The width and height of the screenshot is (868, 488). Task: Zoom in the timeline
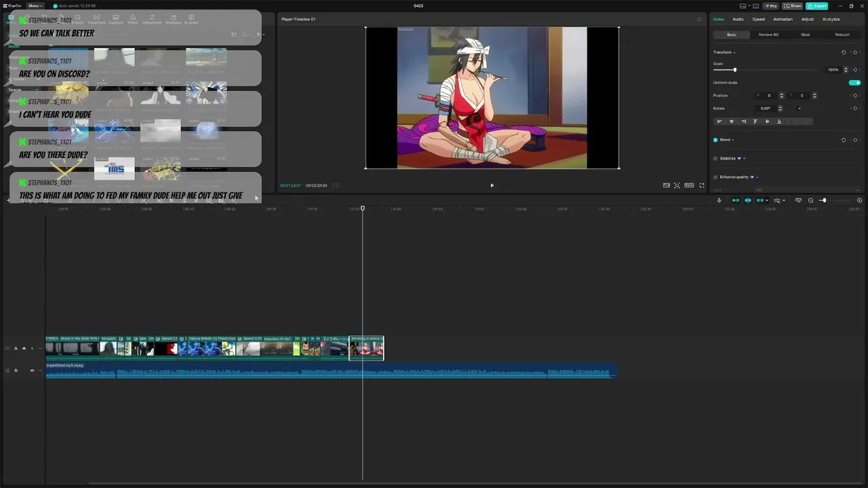[x=859, y=200]
